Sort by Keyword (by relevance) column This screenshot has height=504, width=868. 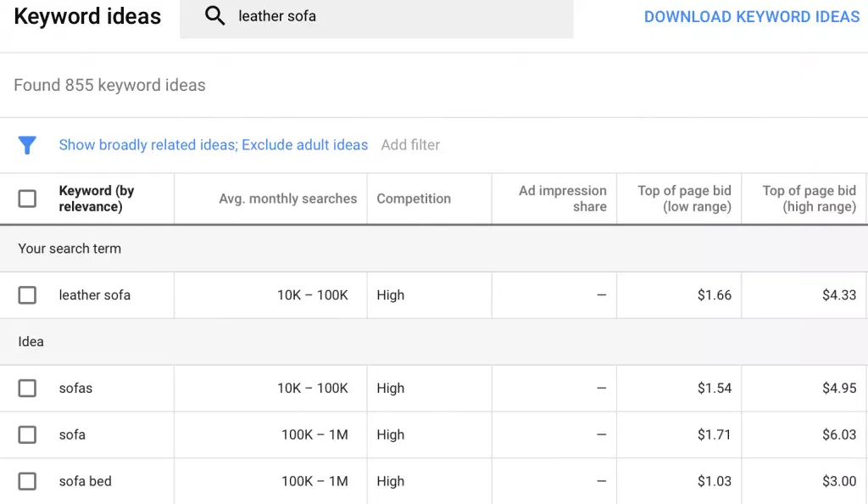coord(96,199)
